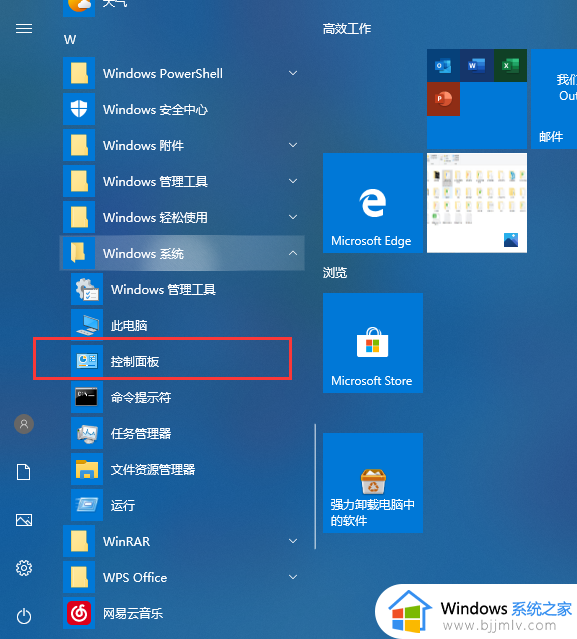The width and height of the screenshot is (577, 639).
Task: Collapse the Windows 系统 folder chevron
Action: 293,253
